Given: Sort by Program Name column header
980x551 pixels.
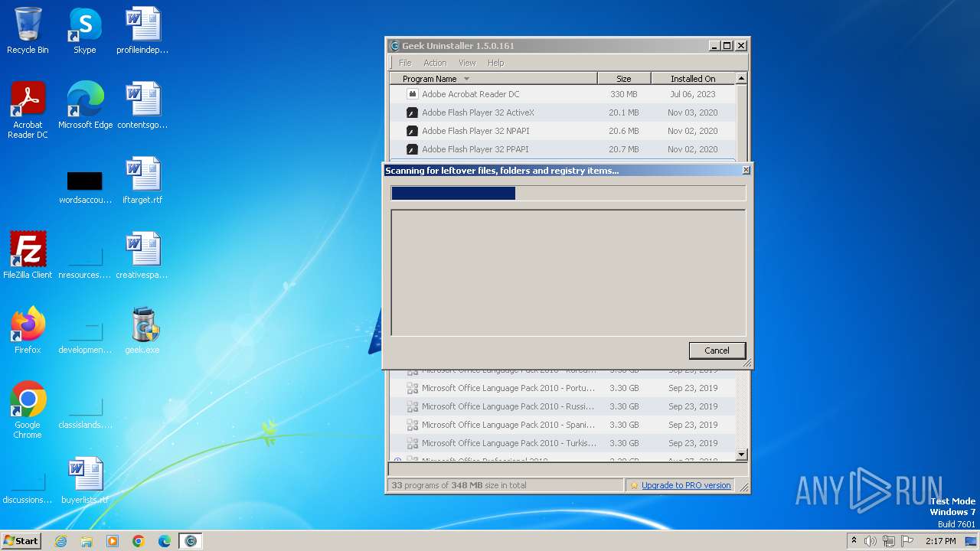Looking at the screenshot, I should click(494, 79).
